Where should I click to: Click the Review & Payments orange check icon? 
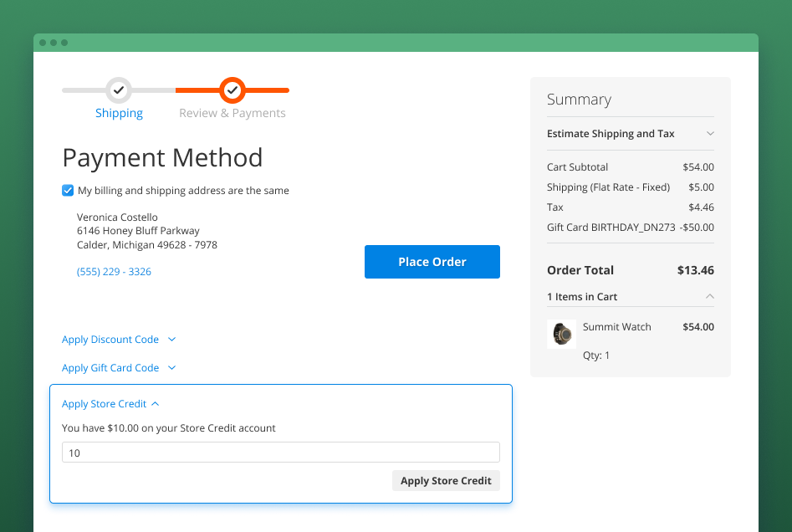pos(232,90)
